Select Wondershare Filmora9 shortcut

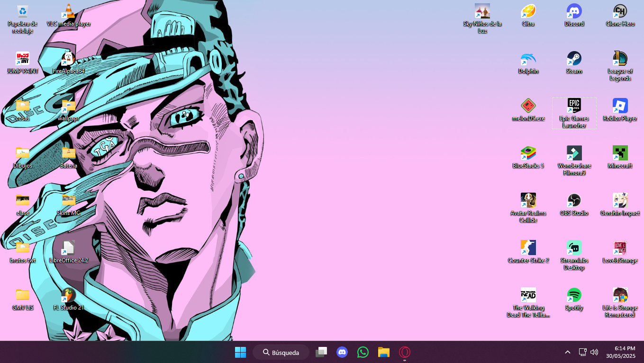(x=574, y=161)
